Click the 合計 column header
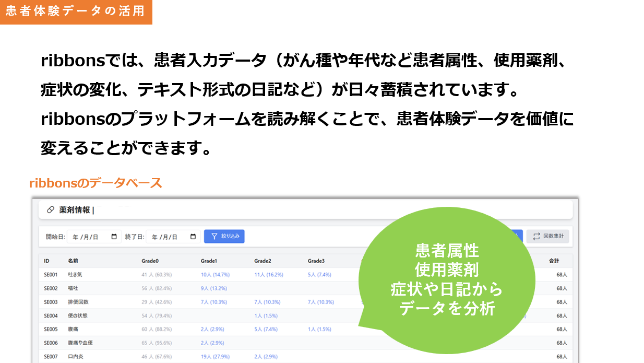 pos(554,261)
